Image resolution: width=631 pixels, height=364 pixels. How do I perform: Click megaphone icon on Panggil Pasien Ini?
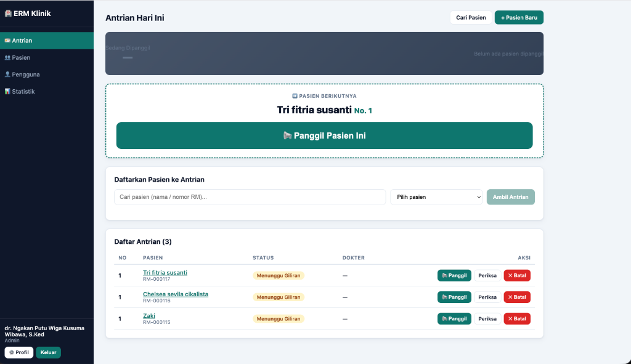tap(287, 135)
